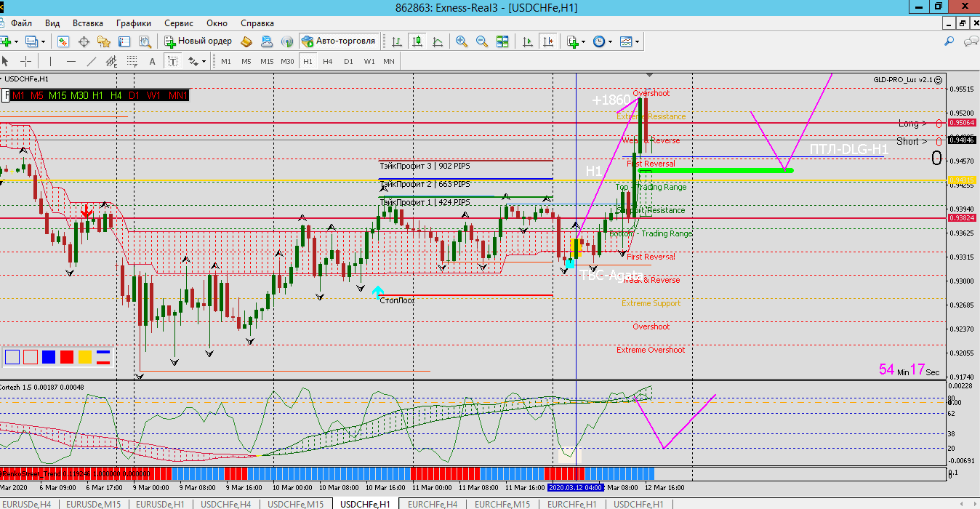Image resolution: width=980 pixels, height=509 pixels.
Task: Set timeframe to D1 in toolbar
Action: tap(348, 61)
